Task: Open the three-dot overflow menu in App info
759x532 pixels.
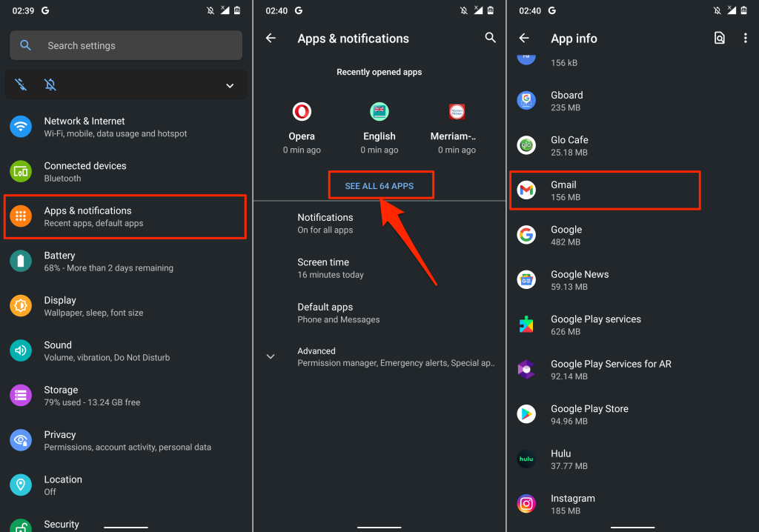Action: click(745, 39)
